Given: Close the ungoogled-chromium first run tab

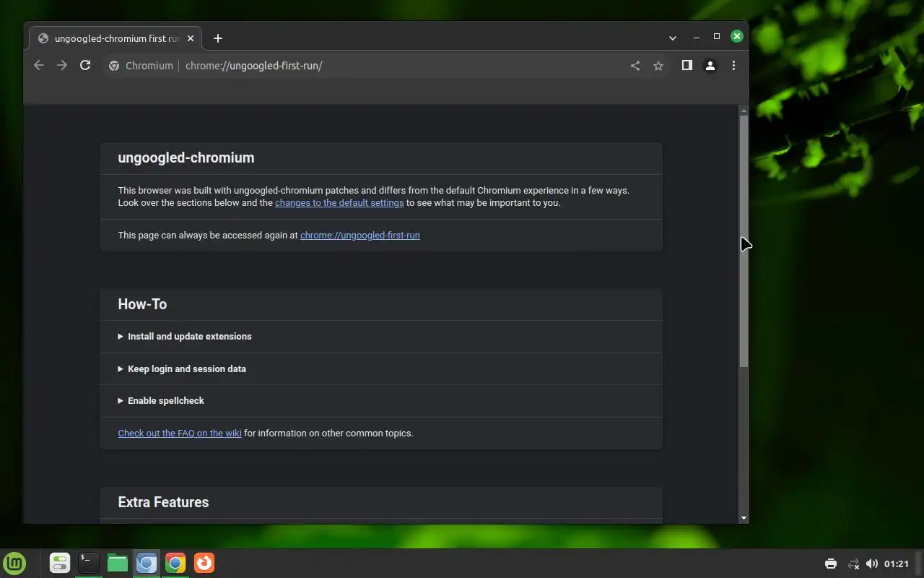Looking at the screenshot, I should [x=191, y=38].
